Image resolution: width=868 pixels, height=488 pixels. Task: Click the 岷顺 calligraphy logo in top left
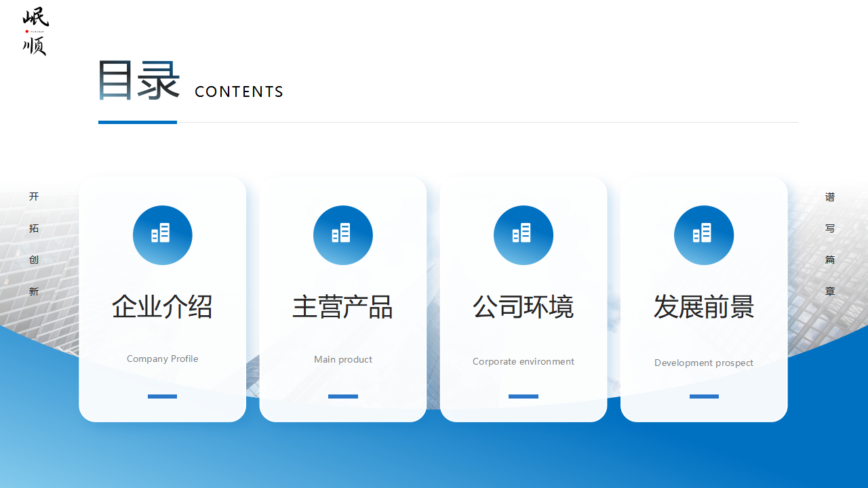pos(35,31)
